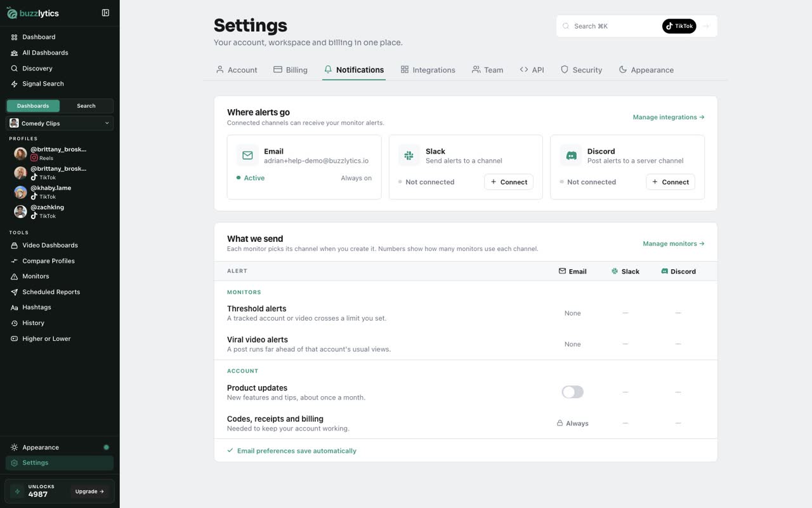Open Higher or Lower game icon
The width and height of the screenshot is (812, 508).
(x=14, y=338)
